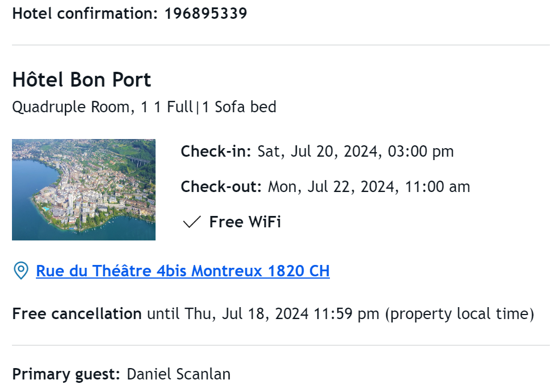Open the Rue du Théâtre 4bis address link
Screen dimensions: 555x392
(x=183, y=271)
